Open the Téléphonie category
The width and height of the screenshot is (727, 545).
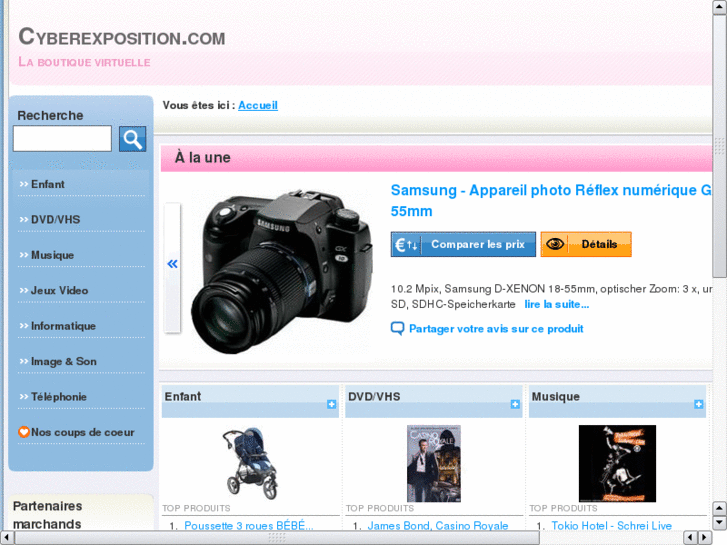[58, 397]
